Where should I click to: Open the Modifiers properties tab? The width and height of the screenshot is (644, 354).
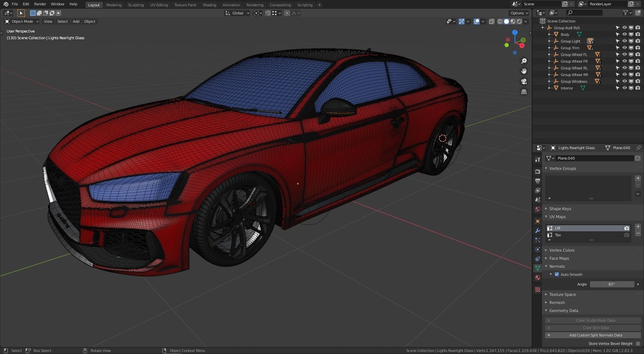click(538, 231)
